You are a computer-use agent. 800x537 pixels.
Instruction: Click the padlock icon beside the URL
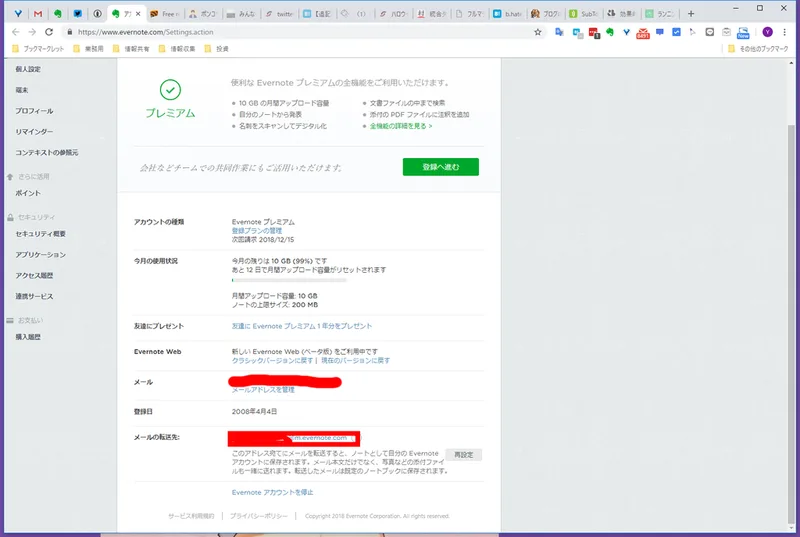click(69, 32)
